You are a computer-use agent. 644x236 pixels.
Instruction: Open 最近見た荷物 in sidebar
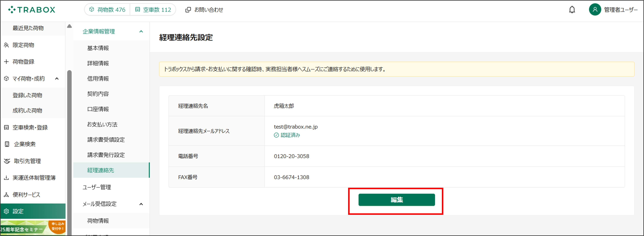pos(28,28)
